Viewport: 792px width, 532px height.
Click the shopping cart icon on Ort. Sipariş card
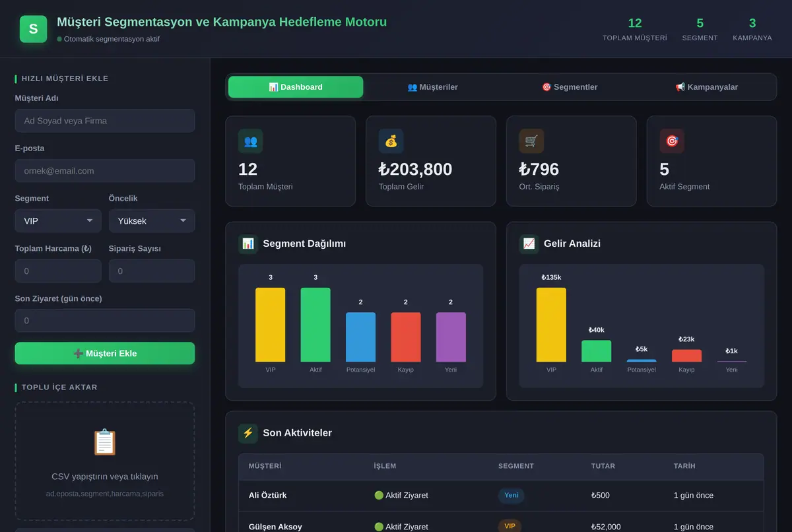pos(531,141)
